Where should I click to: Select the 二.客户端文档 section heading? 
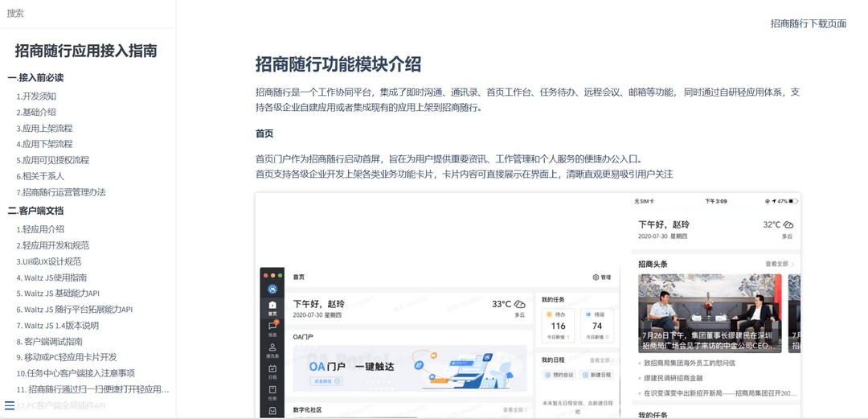35,211
